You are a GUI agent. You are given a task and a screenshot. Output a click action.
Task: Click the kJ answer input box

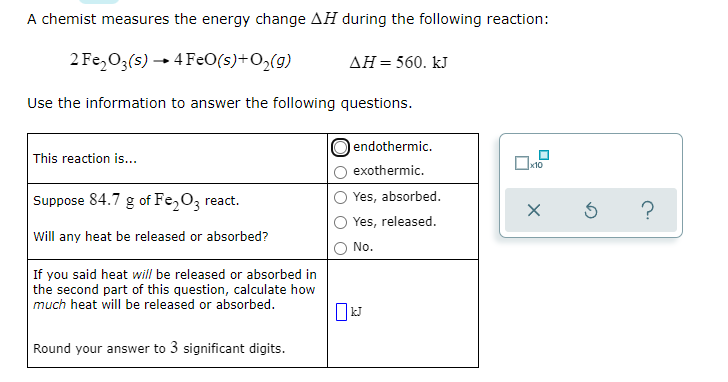pyautogui.click(x=341, y=311)
